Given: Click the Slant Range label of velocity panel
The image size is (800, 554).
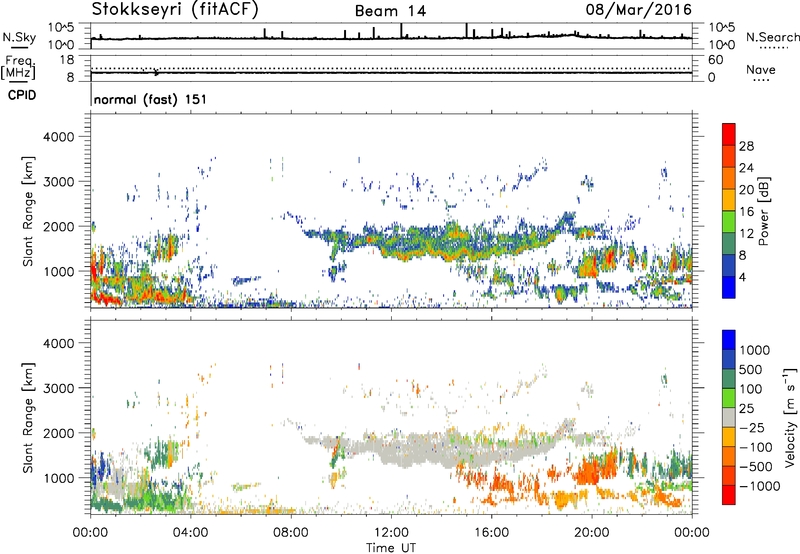Looking at the screenshot, I should [28, 418].
